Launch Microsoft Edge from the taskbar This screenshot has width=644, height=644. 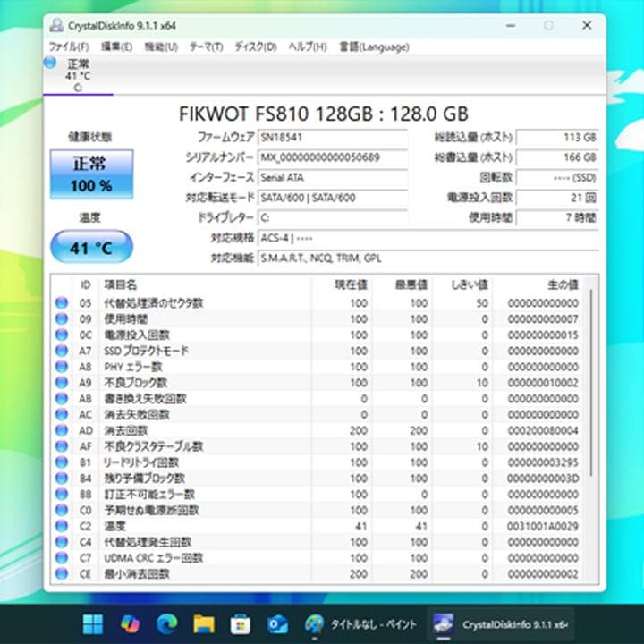click(166, 624)
